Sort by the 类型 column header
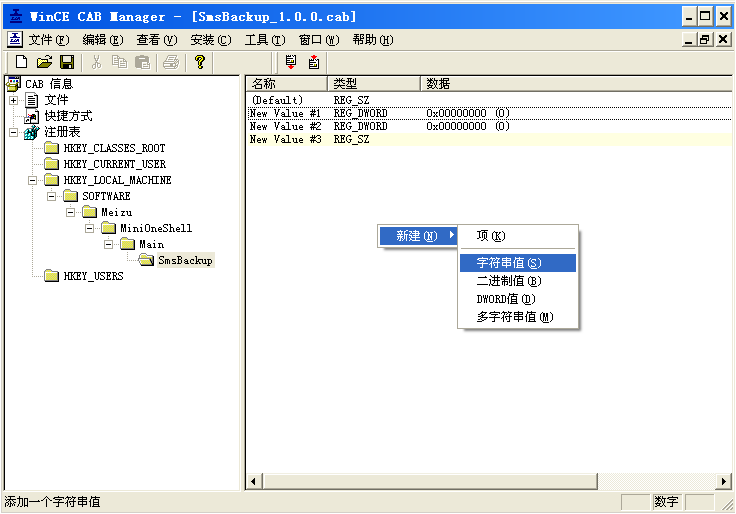736x514 pixels. click(x=374, y=84)
